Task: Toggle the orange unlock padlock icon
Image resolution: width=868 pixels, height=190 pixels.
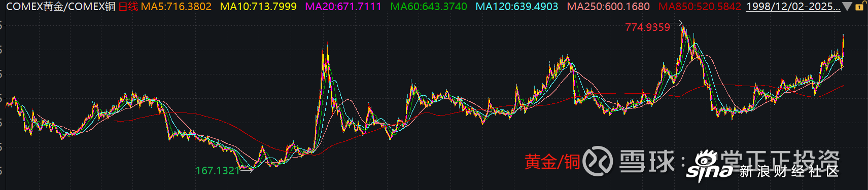Action: pos(859,7)
